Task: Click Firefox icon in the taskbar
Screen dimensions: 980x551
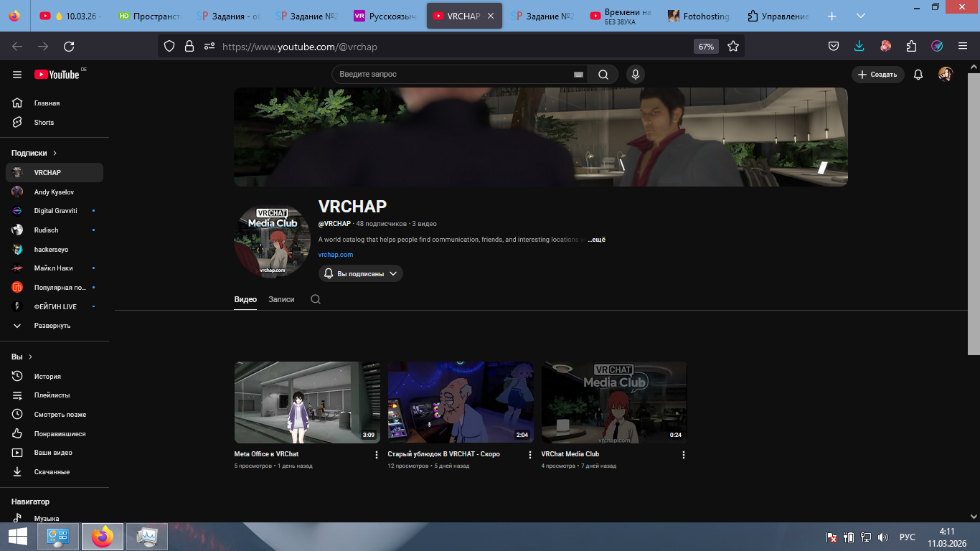Action: point(103,537)
